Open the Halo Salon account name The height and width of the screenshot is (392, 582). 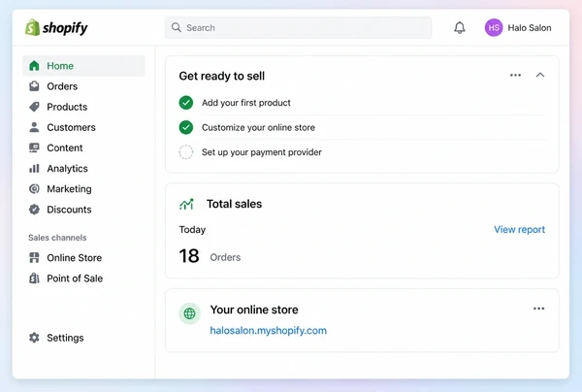530,28
